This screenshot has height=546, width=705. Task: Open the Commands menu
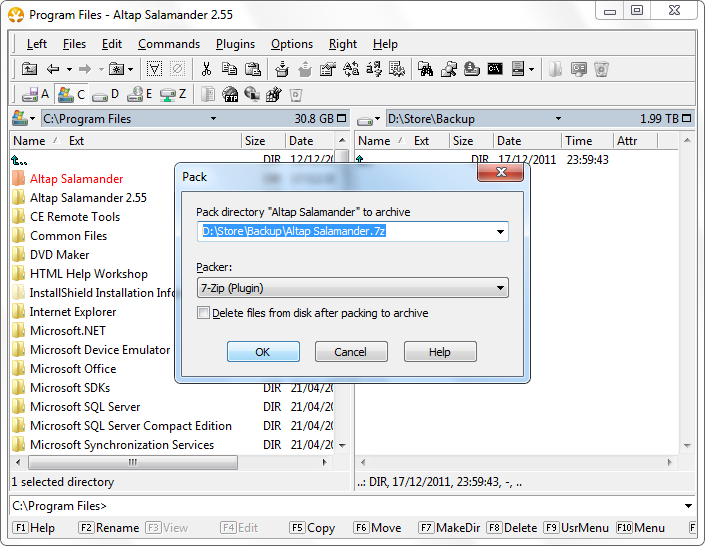tap(169, 44)
